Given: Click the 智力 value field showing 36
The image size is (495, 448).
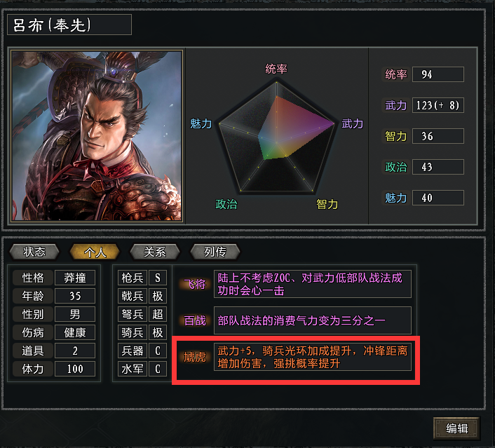Looking at the screenshot, I should click(438, 136).
